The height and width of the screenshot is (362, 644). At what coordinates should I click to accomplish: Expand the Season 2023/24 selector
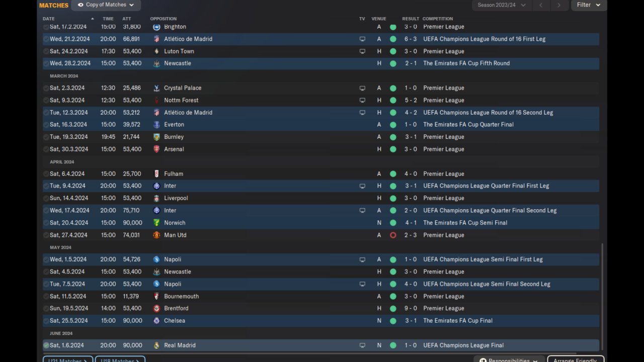(x=502, y=5)
